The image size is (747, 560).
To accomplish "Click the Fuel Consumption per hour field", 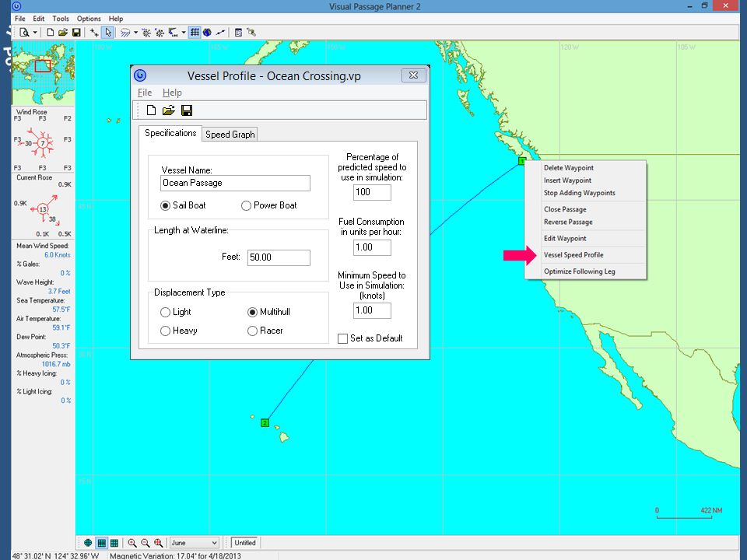I will [372, 247].
